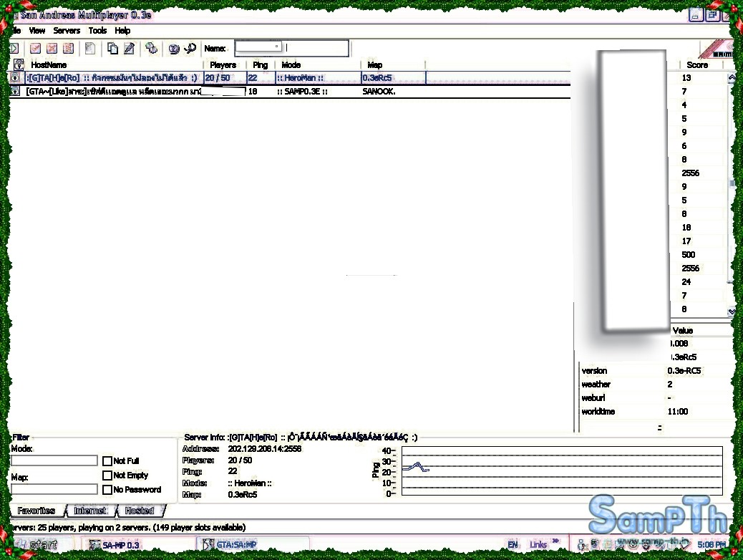
Task: Click the Copy Server Info icon
Action: [x=112, y=48]
